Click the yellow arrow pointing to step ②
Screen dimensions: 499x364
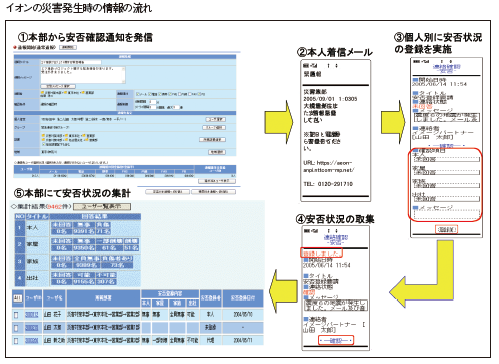click(x=279, y=122)
